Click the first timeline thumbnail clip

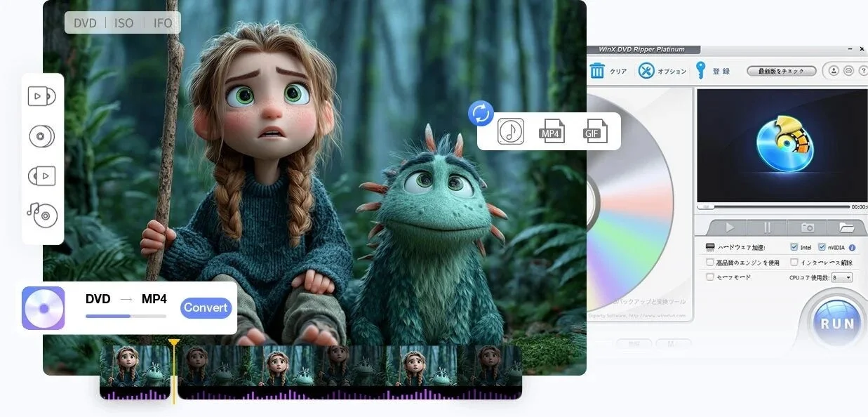135,372
